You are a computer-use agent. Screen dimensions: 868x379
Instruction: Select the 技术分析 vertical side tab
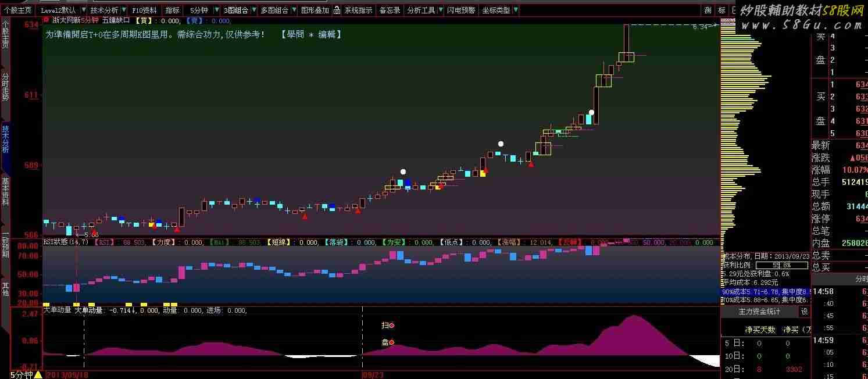pos(5,140)
